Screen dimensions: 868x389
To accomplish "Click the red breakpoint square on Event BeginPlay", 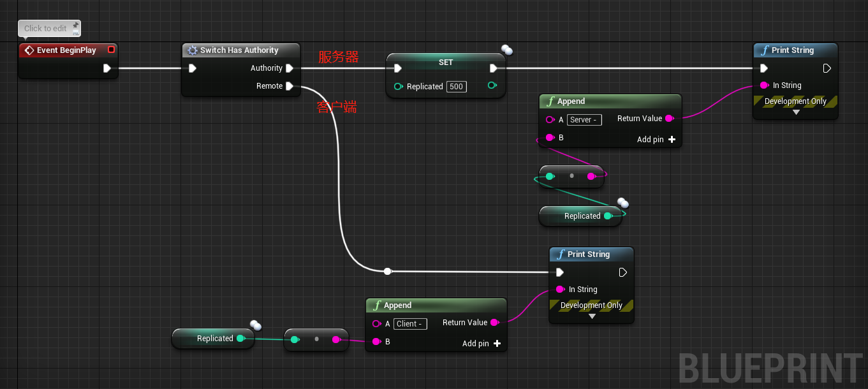I will [110, 50].
